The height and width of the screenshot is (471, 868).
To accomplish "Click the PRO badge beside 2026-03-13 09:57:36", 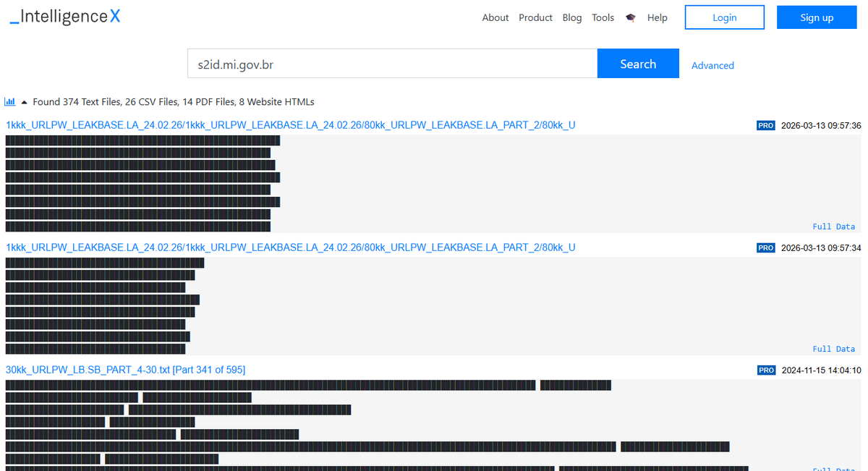I will tap(766, 125).
